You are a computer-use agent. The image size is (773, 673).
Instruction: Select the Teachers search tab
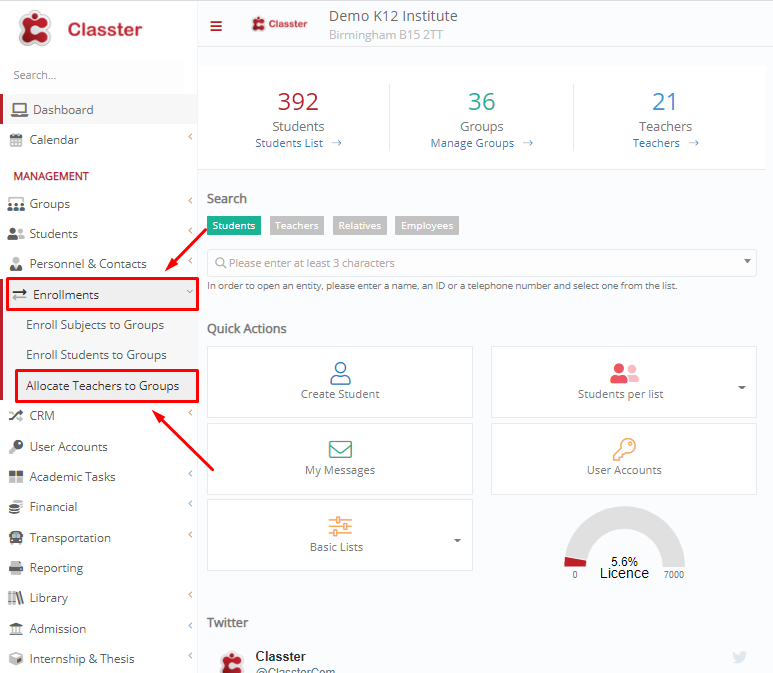coord(297,225)
